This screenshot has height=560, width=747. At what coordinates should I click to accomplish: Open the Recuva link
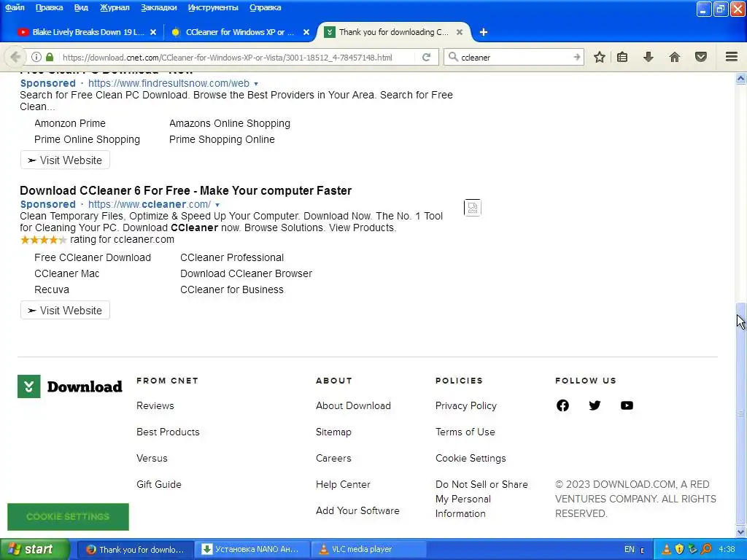(x=52, y=289)
